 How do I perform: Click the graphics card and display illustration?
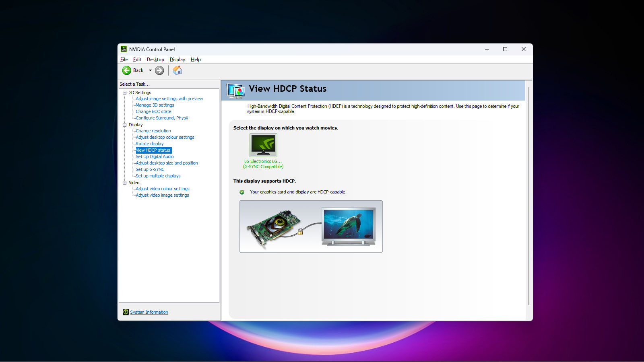pos(311,226)
